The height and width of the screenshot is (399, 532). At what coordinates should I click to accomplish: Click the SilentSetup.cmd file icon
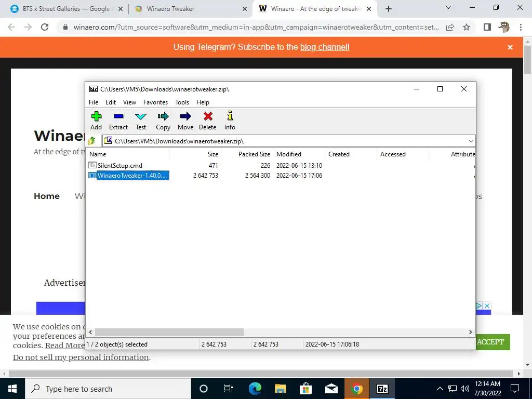click(x=92, y=165)
